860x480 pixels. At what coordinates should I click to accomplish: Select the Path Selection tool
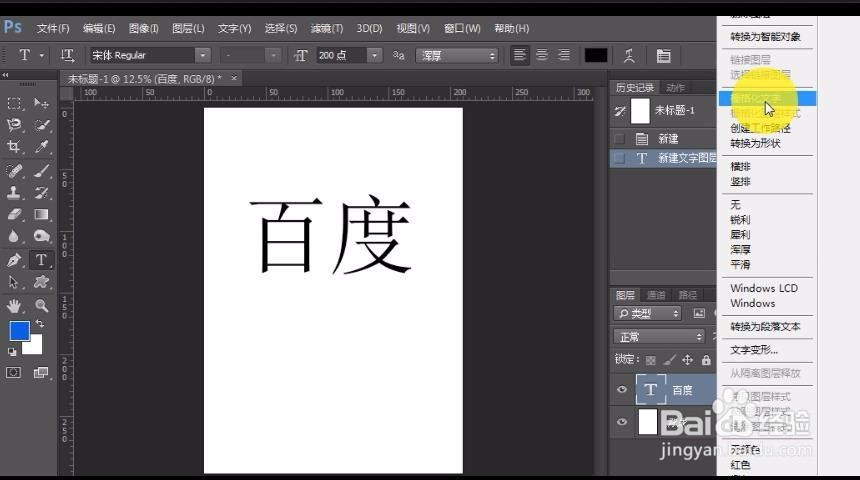pos(14,282)
